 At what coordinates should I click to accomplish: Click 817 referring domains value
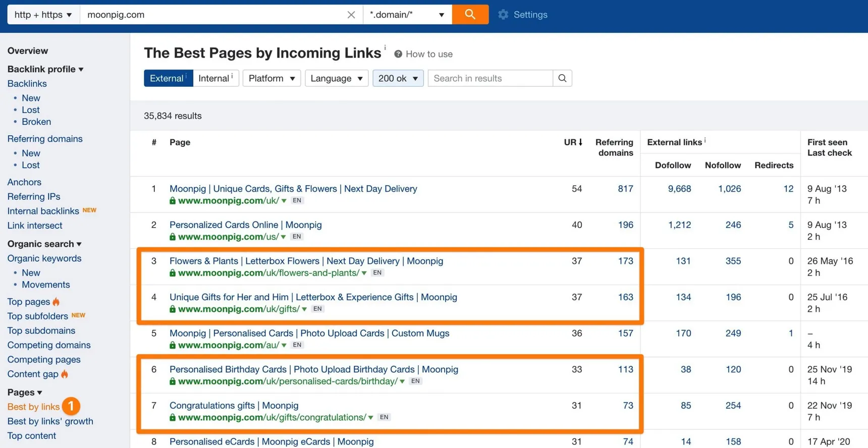click(625, 189)
